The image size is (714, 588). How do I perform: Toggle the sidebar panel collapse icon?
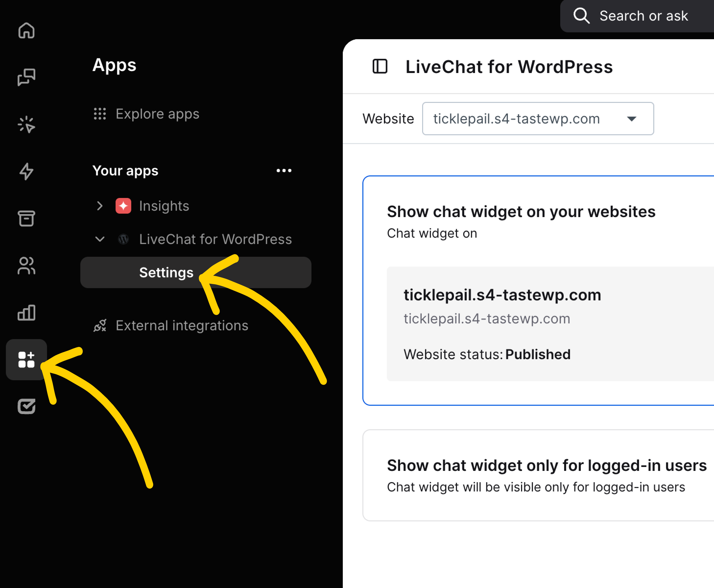380,66
